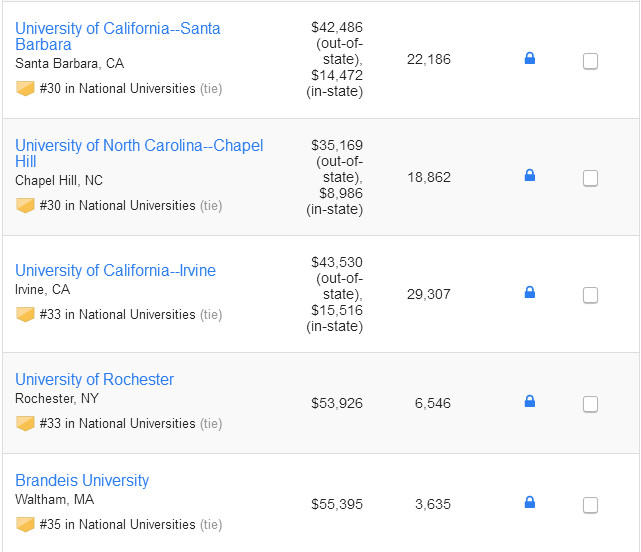Click ranking badge icon for Brandeis University
Image resolution: width=641 pixels, height=552 pixels.
pyautogui.click(x=25, y=524)
